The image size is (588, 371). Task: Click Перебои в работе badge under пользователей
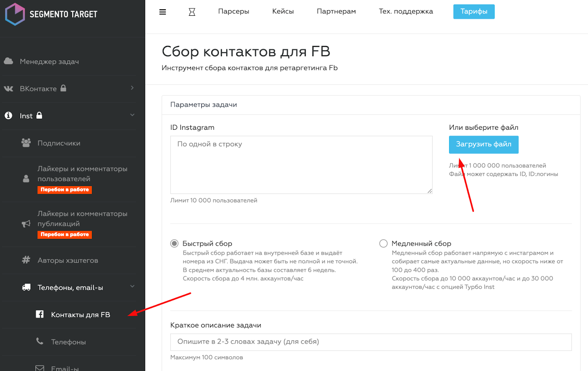[65, 190]
